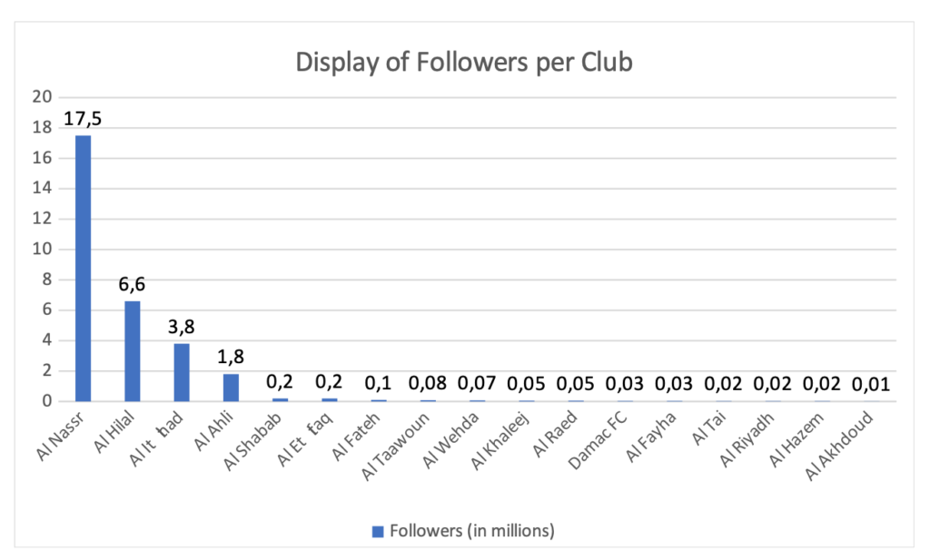Click the Al Ahli bar

pyautogui.click(x=231, y=387)
